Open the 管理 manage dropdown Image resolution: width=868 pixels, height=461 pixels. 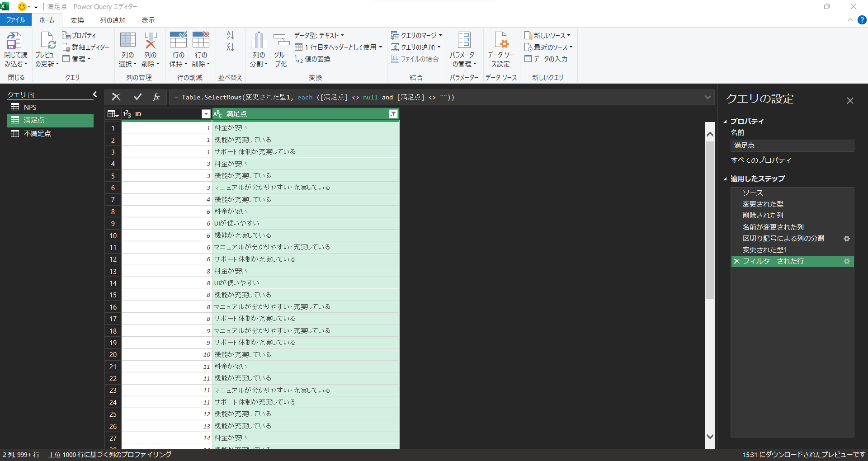click(77, 59)
